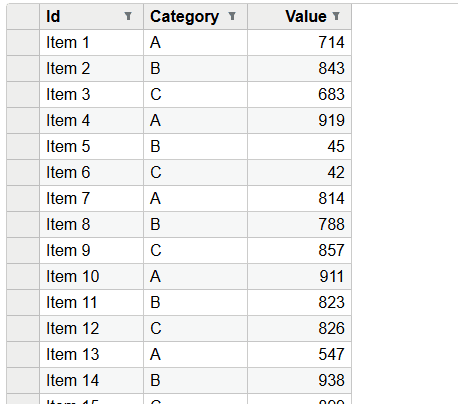This screenshot has width=458, height=404.
Task: Open the Category column filter icon
Action: point(232,16)
